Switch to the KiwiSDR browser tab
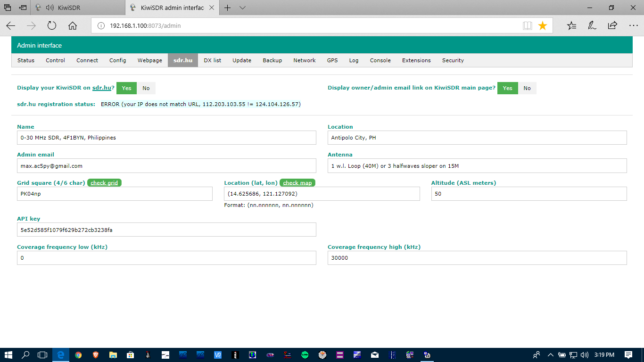 tap(79, 8)
